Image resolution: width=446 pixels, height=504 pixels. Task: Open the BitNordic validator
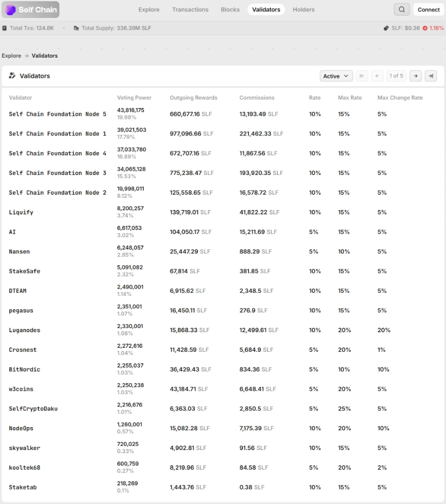pos(25,370)
